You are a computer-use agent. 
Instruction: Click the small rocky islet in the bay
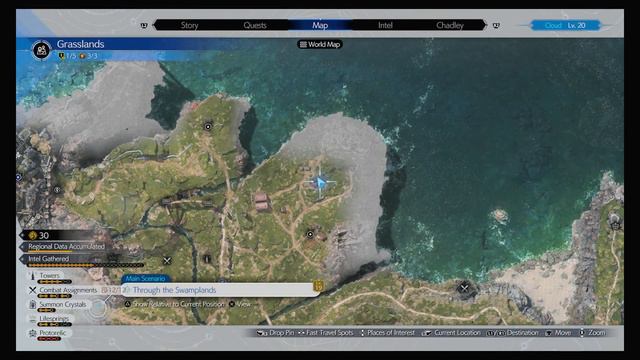(500, 215)
